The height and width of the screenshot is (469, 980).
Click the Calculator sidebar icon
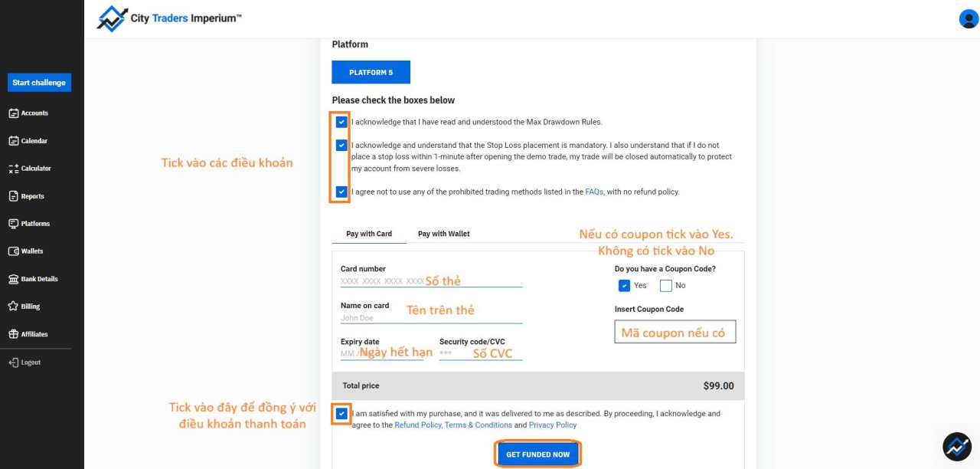pyautogui.click(x=14, y=169)
